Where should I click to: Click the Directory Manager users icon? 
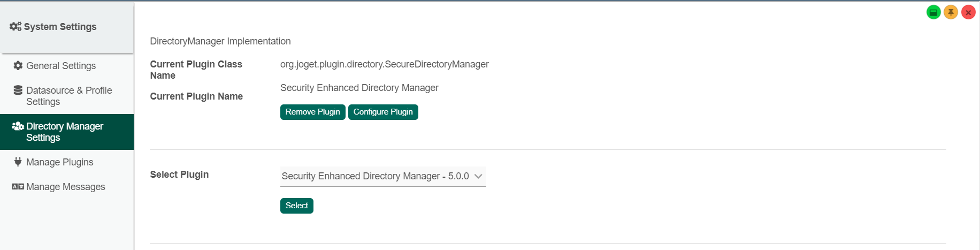pyautogui.click(x=18, y=126)
